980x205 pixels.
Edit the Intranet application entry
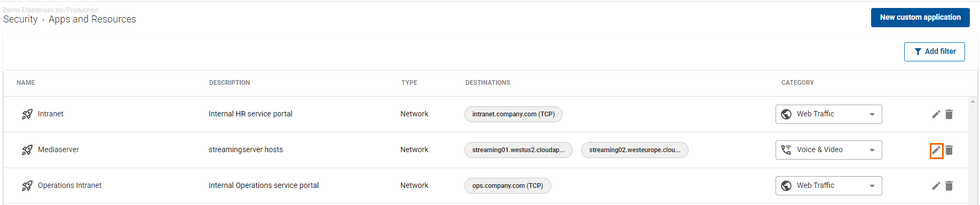(x=936, y=114)
